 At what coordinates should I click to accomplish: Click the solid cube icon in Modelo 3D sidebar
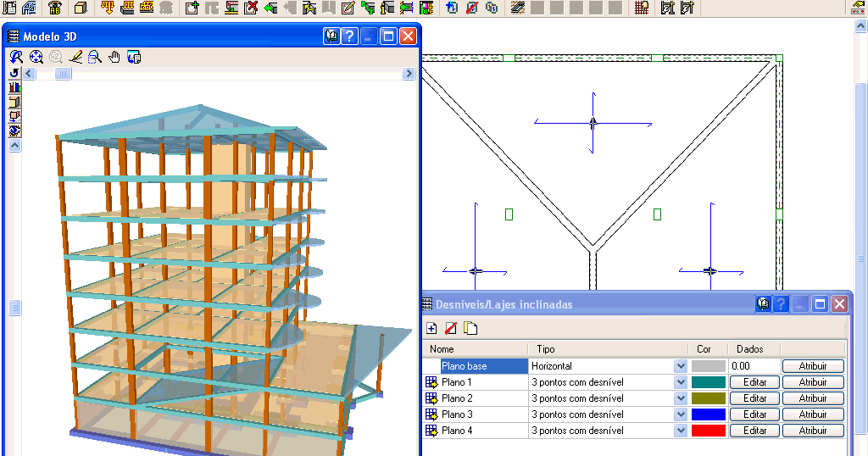(x=14, y=102)
